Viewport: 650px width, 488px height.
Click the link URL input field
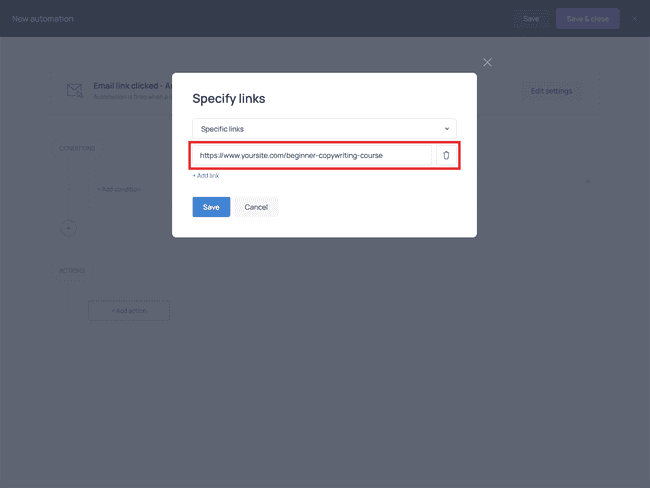pyautogui.click(x=312, y=155)
